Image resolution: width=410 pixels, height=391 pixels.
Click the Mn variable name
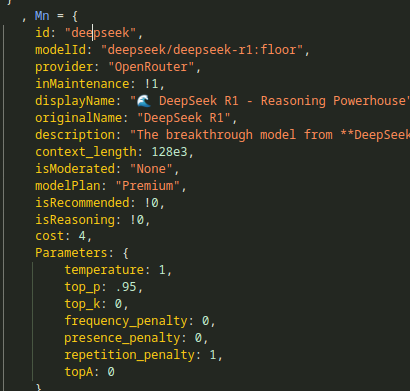pyautogui.click(x=42, y=16)
